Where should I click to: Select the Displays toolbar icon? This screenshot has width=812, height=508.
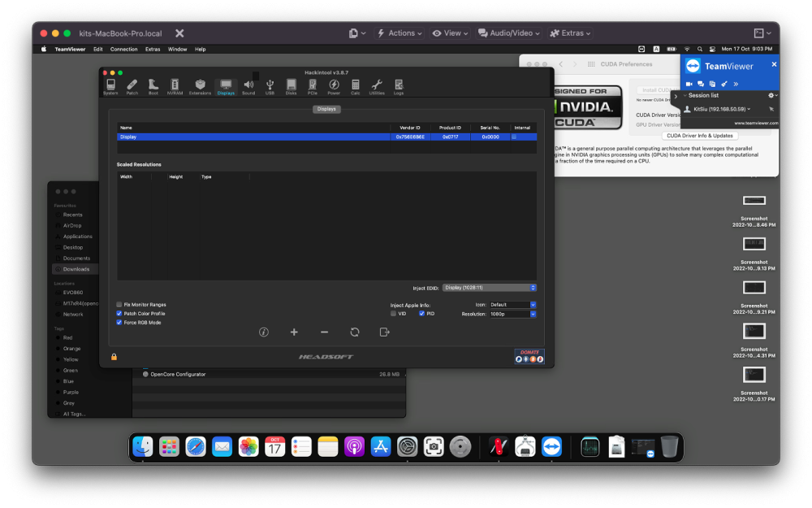tap(226, 87)
